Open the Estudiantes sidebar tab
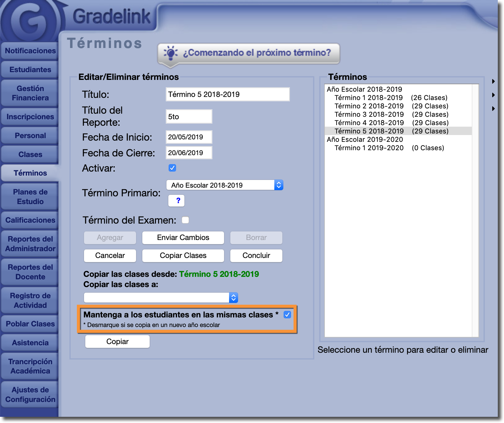Screen dimensions: 504x423 click(x=30, y=70)
